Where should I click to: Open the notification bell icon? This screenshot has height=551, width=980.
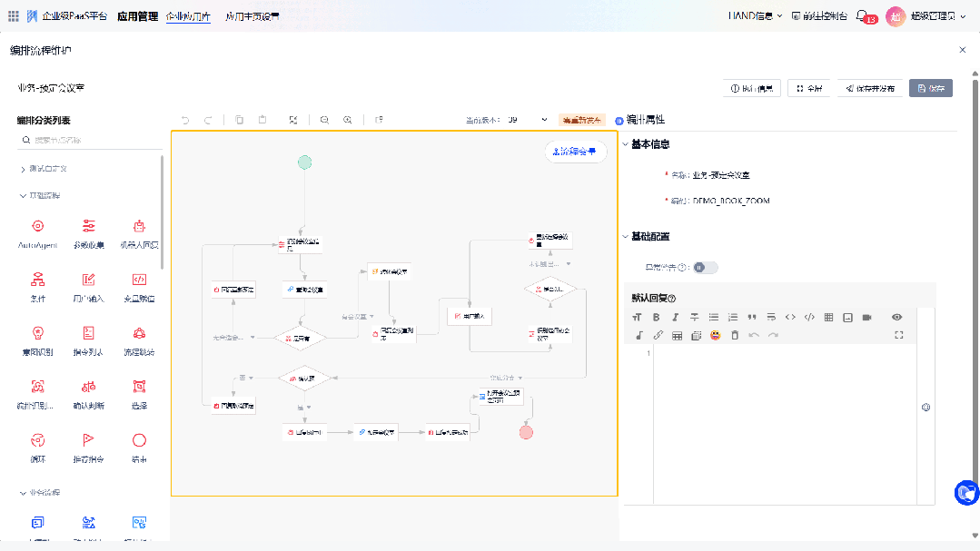coord(862,15)
